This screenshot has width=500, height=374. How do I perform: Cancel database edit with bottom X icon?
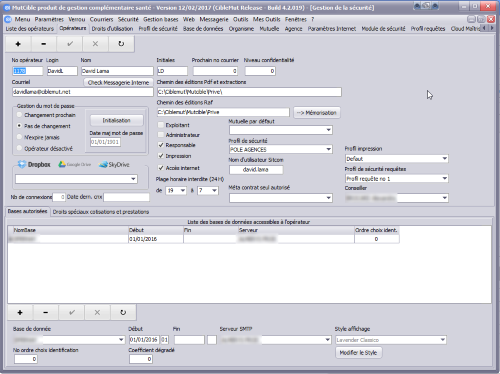(97, 313)
